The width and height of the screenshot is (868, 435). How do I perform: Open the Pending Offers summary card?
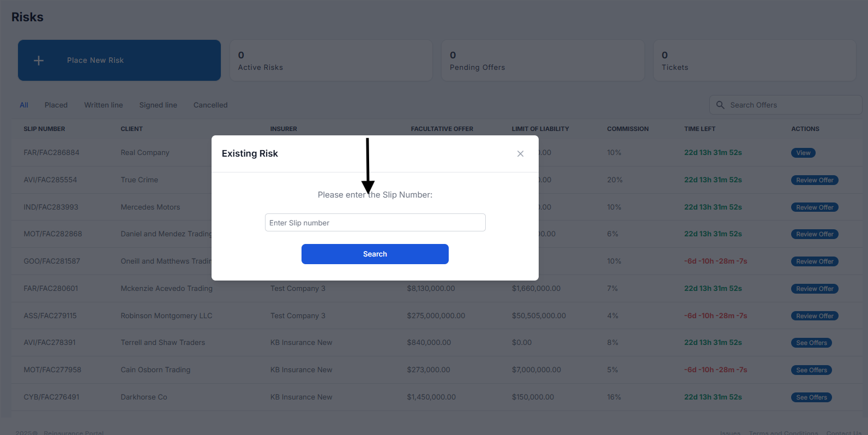(542, 61)
